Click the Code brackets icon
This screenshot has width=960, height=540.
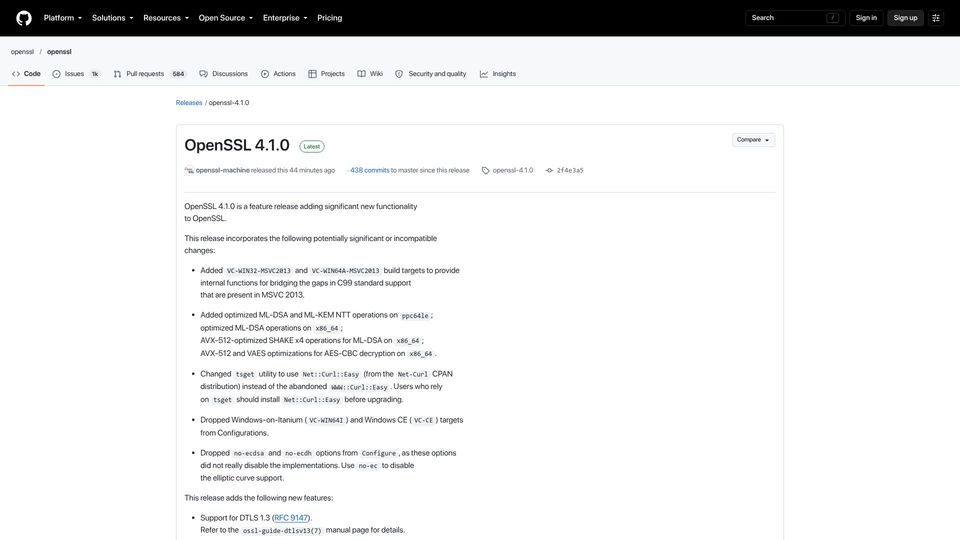pyautogui.click(x=16, y=74)
